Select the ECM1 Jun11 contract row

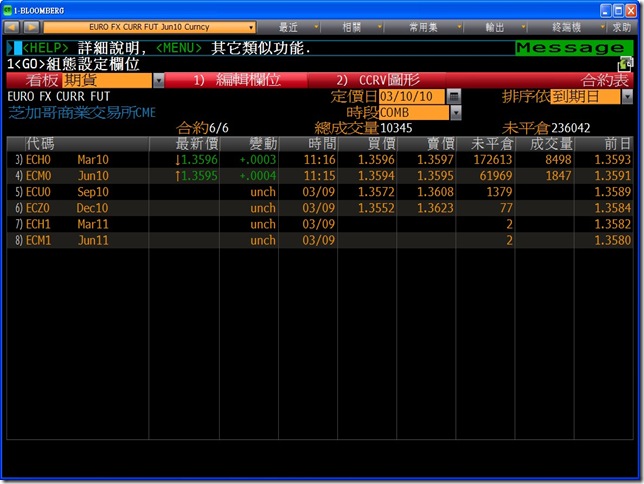pyautogui.click(x=320, y=240)
